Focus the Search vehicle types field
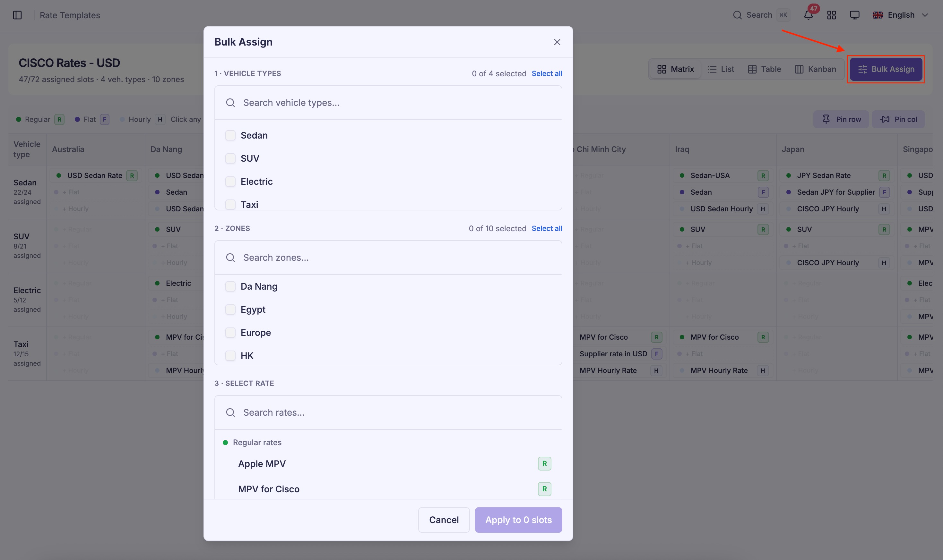Screen dimensions: 943x560 tap(388, 103)
